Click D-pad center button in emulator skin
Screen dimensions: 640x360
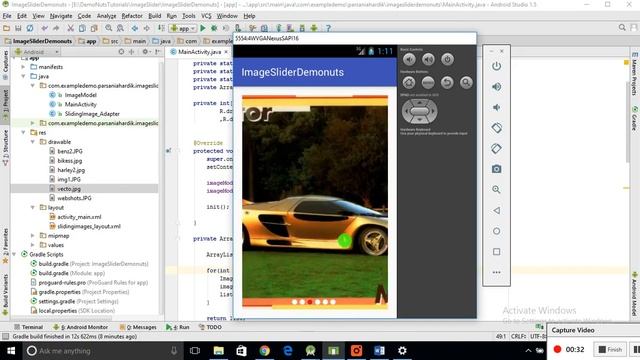(419, 111)
